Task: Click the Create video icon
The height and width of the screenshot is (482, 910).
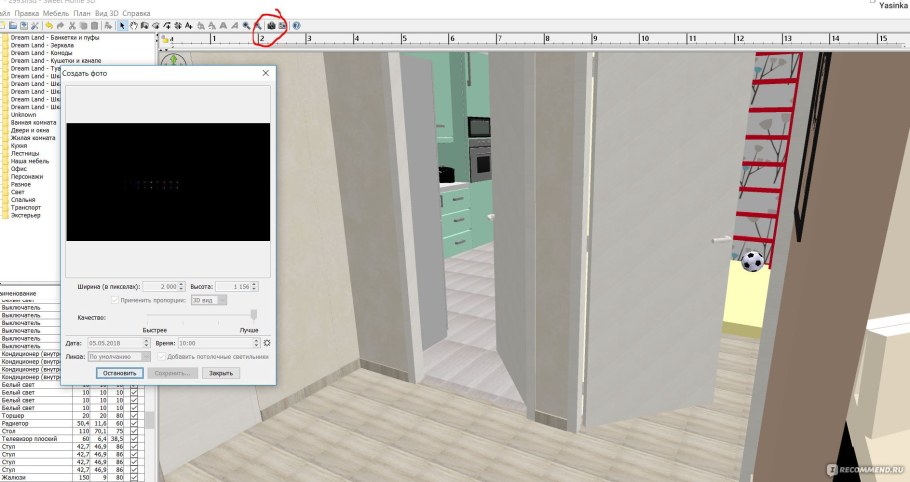Action: pos(282,26)
